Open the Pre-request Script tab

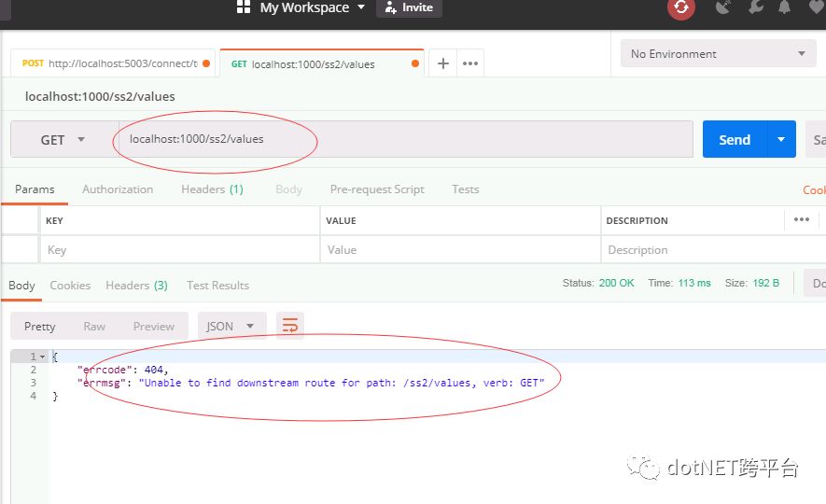377,189
